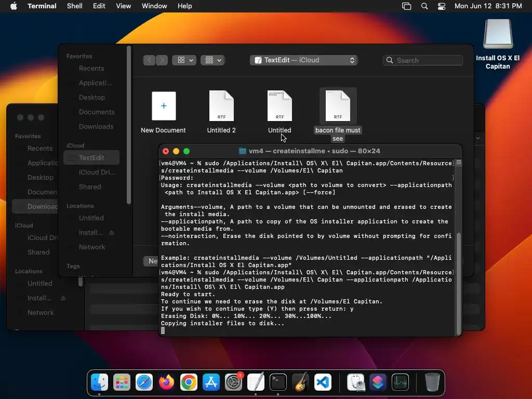Click the front dialog sidebar scrollbar
Screen dimensions: 532x399
point(129,125)
